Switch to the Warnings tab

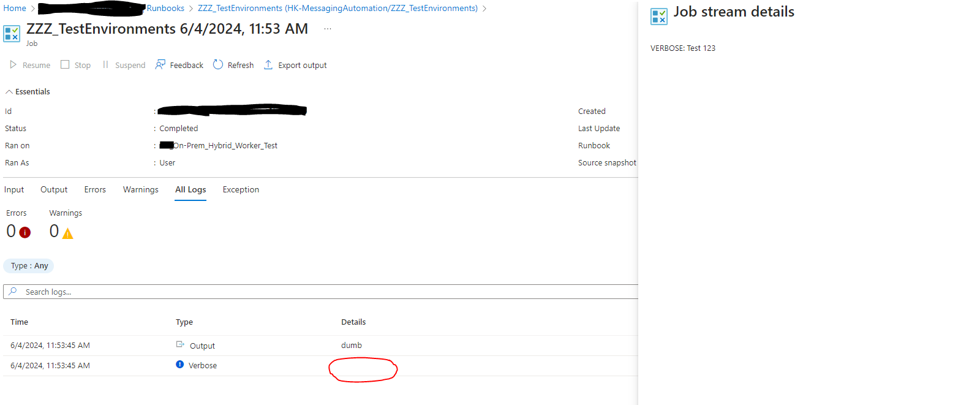[x=141, y=190]
